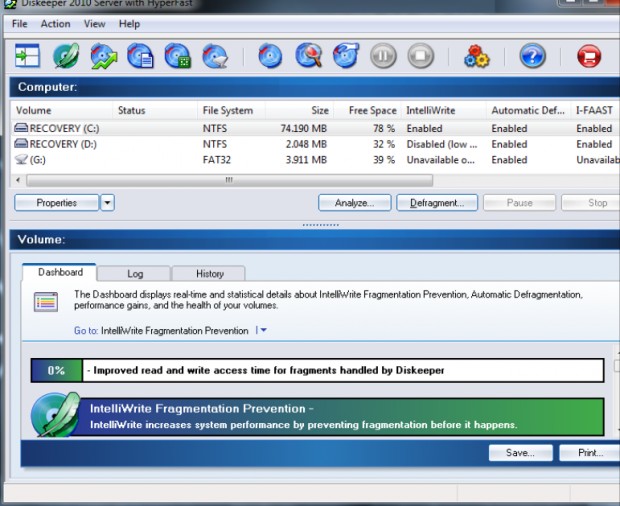Open the View menu
Viewport: 620px width, 506px height.
click(x=95, y=24)
